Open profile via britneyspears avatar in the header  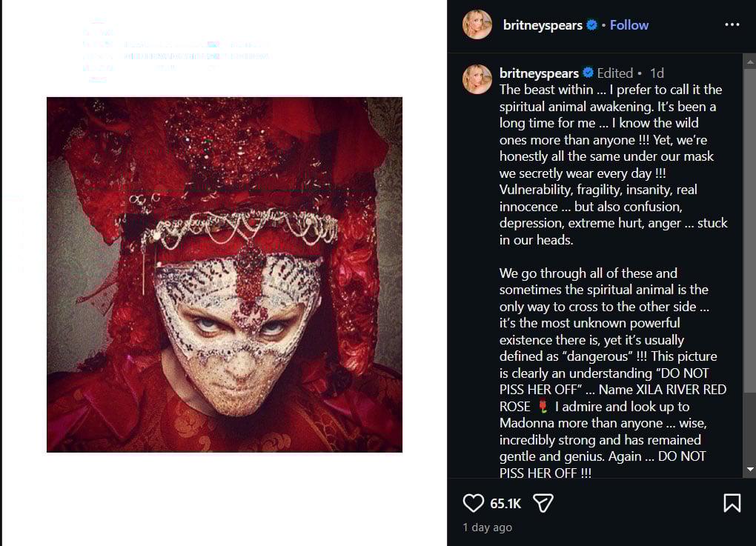point(477,24)
